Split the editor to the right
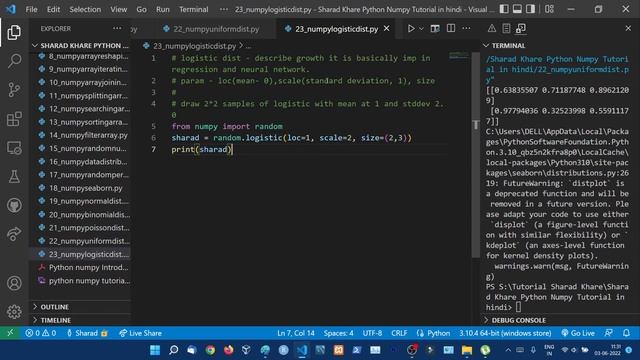Screen dimensions: 640x360 pyautogui.click(x=451, y=29)
